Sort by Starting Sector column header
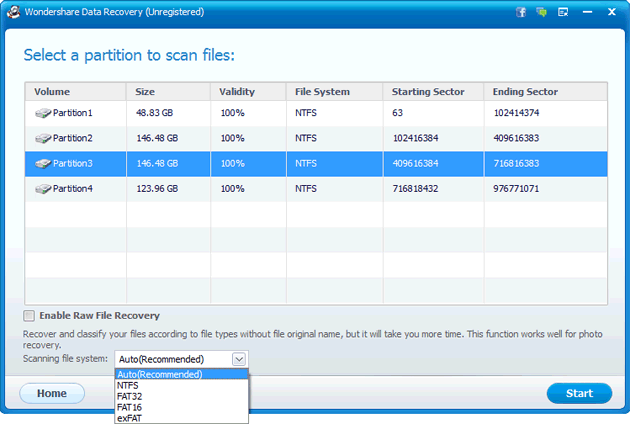The image size is (630, 424). click(428, 92)
